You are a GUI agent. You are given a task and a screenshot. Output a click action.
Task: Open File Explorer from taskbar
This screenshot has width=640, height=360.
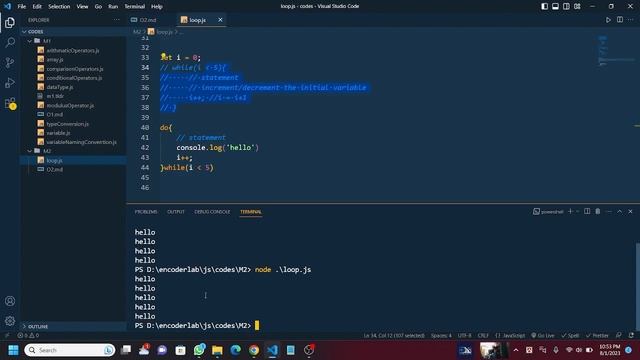coord(217,350)
